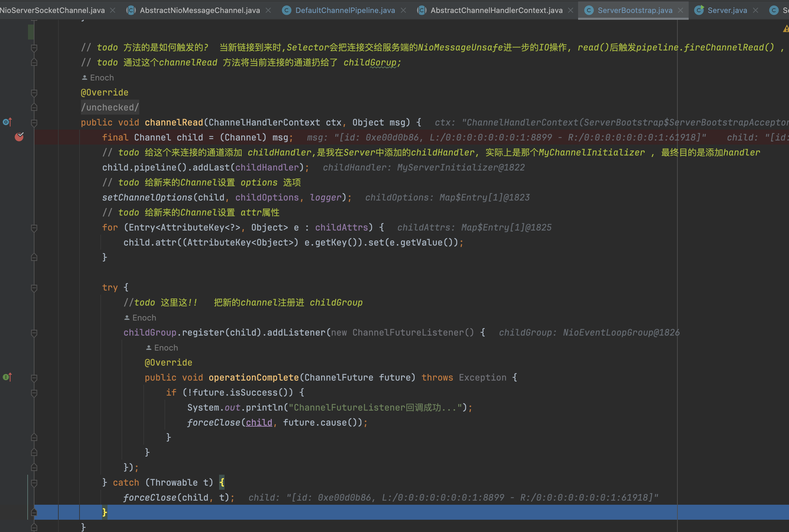The height and width of the screenshot is (532, 789).
Task: Collapse the try block fold marker
Action: [34, 288]
